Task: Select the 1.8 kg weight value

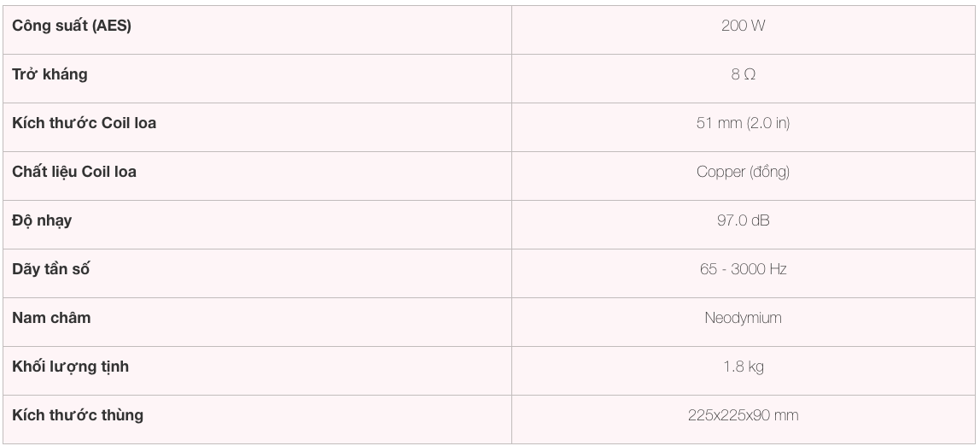Action: point(744,367)
